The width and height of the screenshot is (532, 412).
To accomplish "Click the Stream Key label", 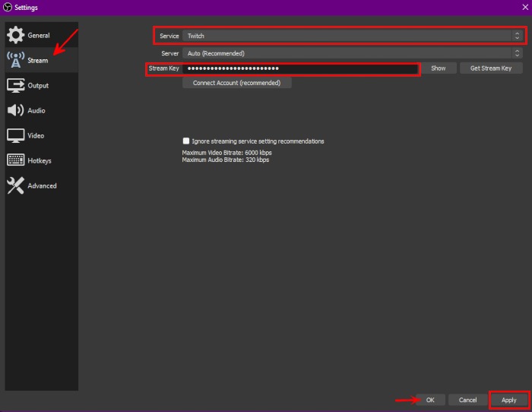I will coord(163,68).
